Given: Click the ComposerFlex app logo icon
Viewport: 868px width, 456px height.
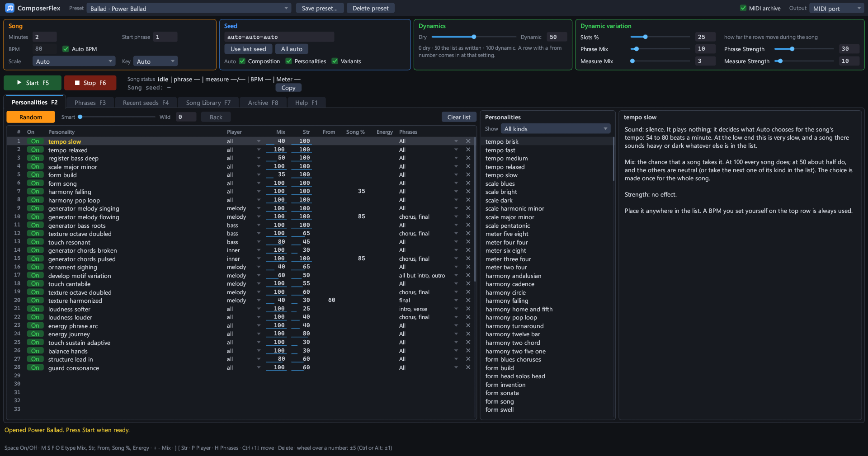Looking at the screenshot, I should [9, 8].
